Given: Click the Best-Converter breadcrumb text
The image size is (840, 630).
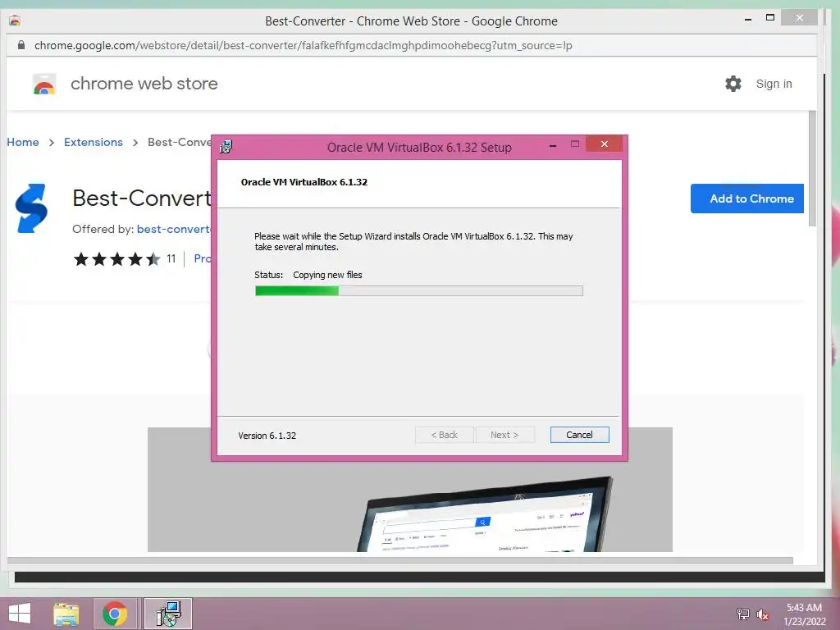Looking at the screenshot, I should pos(179,142).
